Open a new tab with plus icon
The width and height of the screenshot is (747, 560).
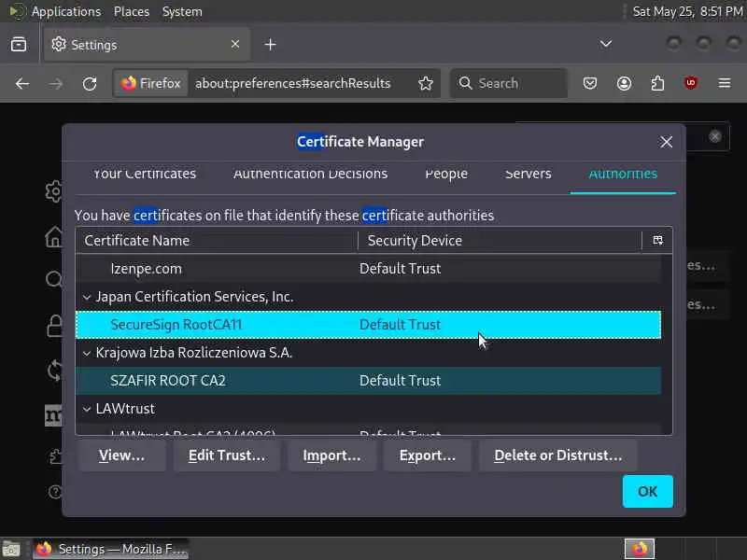270,45
